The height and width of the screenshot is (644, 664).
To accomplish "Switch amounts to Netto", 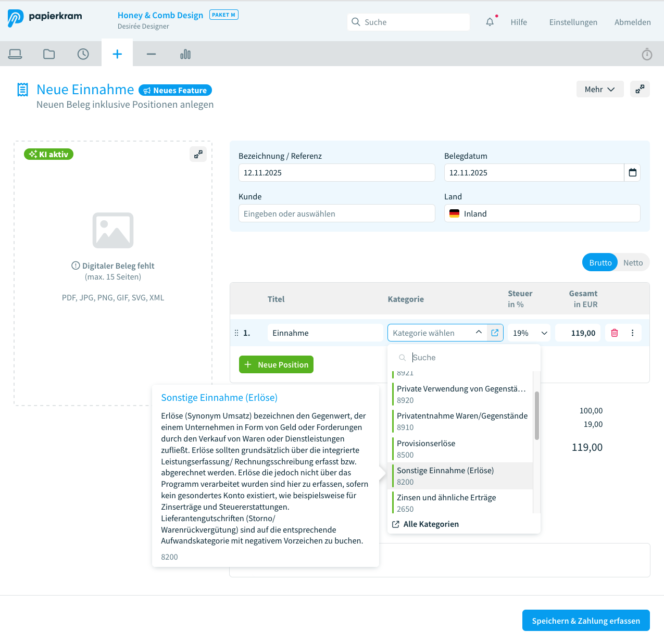I will tap(633, 263).
